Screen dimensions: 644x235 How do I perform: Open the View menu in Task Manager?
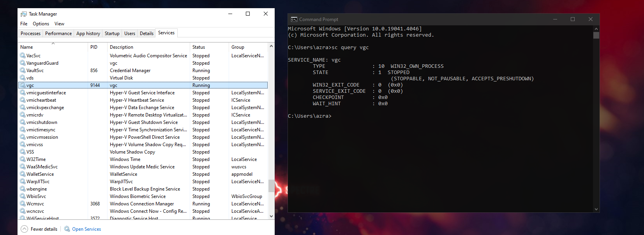(x=59, y=24)
